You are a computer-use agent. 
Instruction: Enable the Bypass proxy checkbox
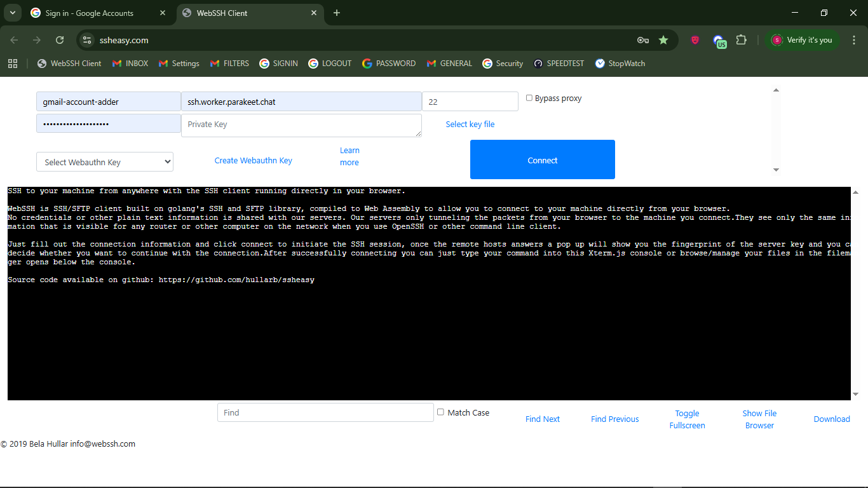(x=529, y=98)
